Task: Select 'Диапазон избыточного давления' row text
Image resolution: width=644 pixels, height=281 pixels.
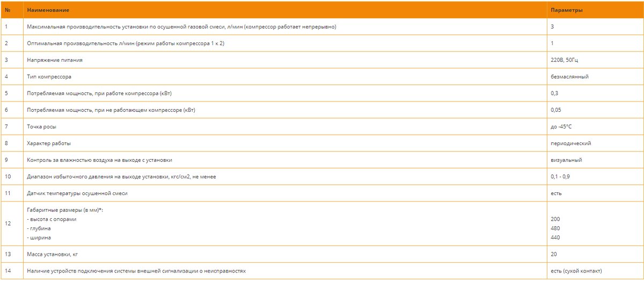Action: 122,177
